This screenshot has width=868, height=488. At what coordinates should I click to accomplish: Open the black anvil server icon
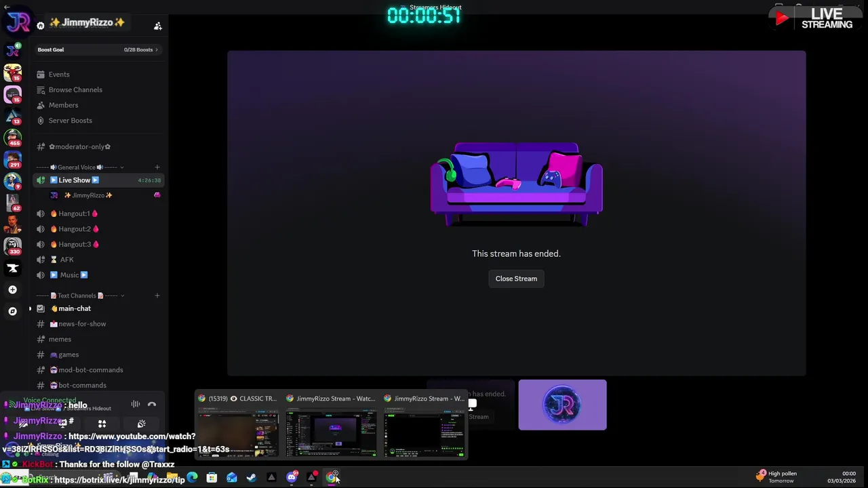[x=12, y=268]
